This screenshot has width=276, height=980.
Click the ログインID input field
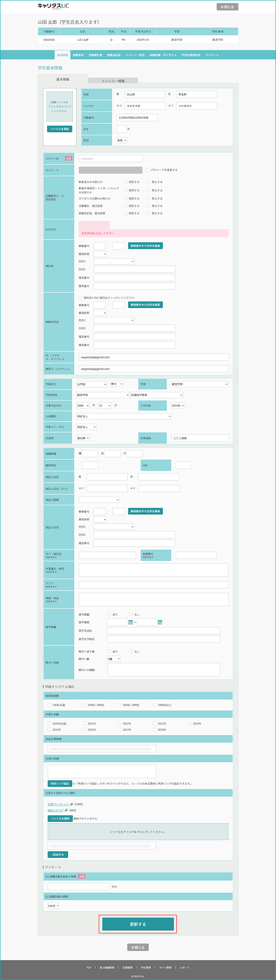[110, 158]
